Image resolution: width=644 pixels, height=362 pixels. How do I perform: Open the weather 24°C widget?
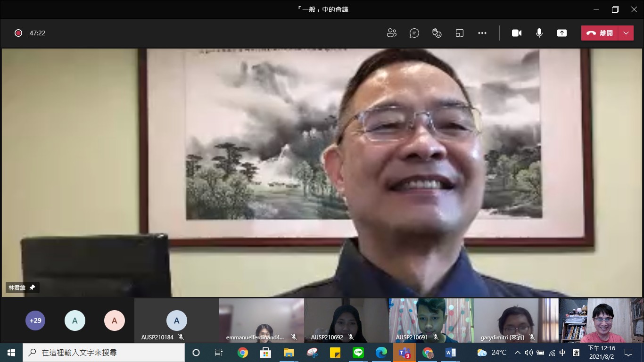(492, 353)
